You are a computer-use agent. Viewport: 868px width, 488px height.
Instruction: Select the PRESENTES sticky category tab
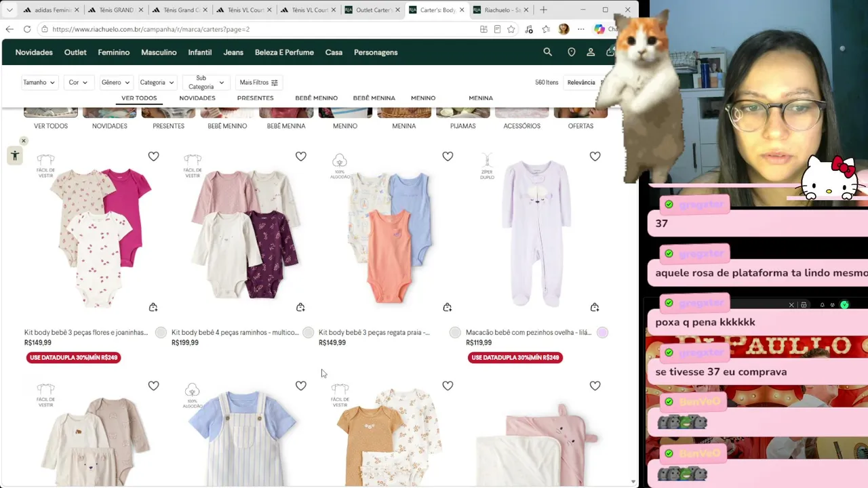(255, 98)
